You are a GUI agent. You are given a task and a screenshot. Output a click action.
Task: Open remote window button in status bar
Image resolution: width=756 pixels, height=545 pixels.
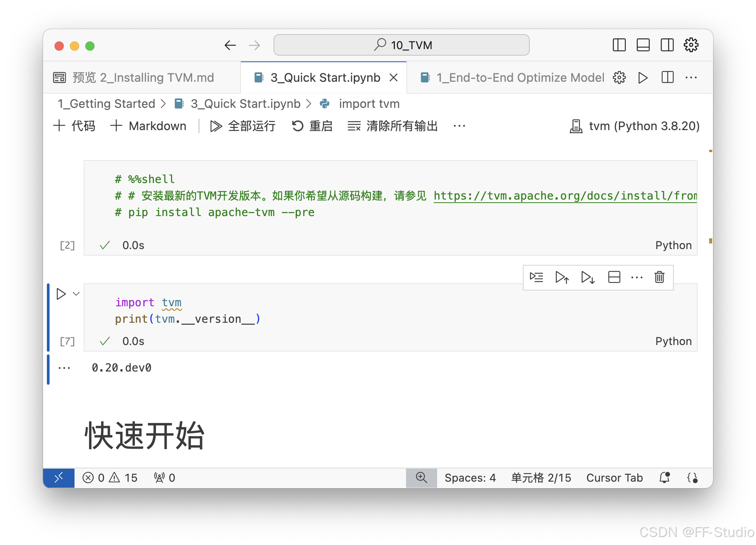(59, 478)
